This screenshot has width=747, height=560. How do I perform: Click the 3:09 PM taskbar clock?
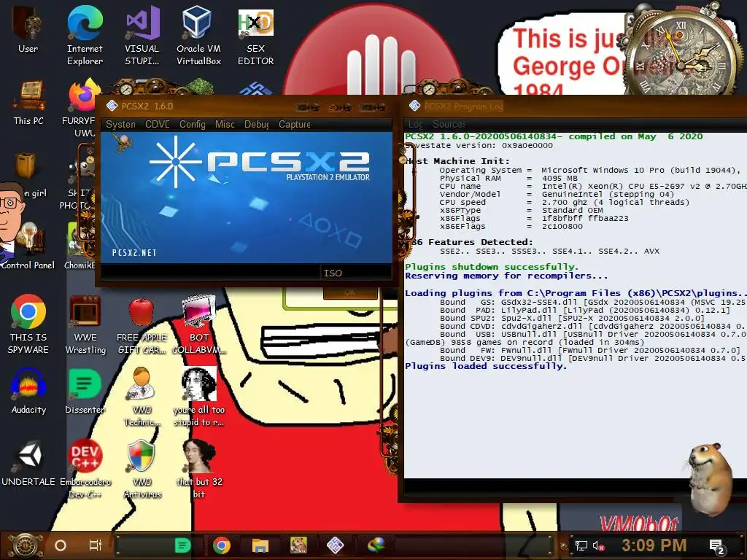654,545
